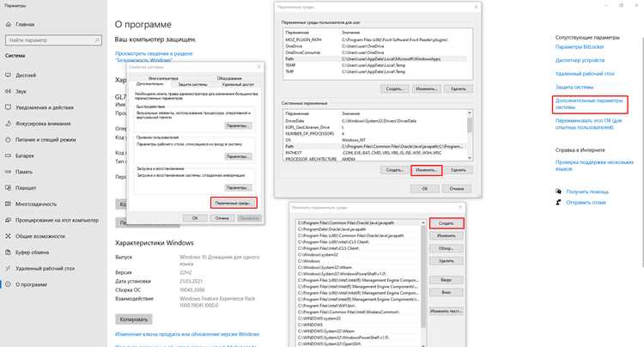Viewport: 644px width, 347px height.
Task: Select Удаленный рабочий стол icon in left sidebar
Action: point(9,268)
